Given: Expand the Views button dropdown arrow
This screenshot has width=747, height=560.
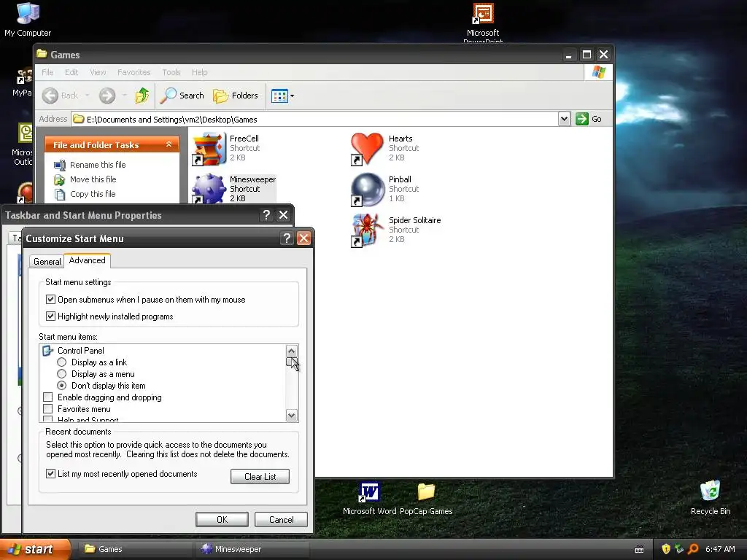Looking at the screenshot, I should pos(292,96).
